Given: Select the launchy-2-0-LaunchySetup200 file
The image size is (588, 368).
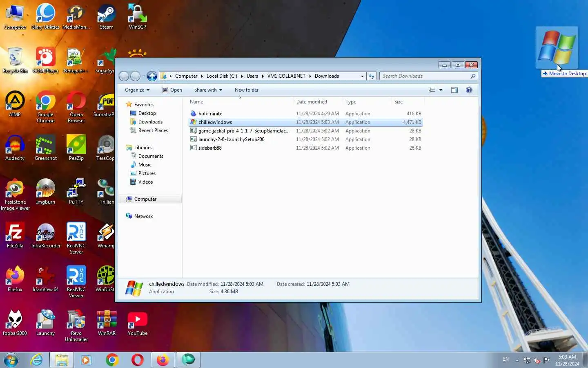Looking at the screenshot, I should coord(306,139).
